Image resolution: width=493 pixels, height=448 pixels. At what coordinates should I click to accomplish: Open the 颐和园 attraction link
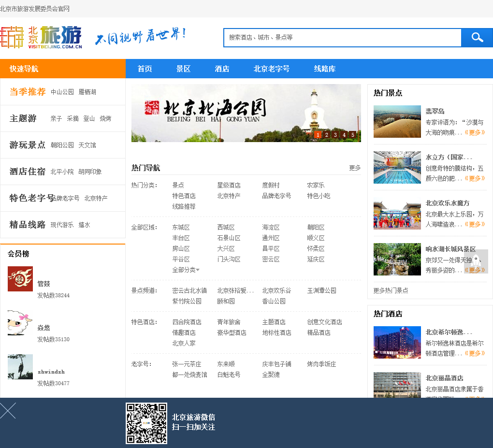tap(226, 301)
